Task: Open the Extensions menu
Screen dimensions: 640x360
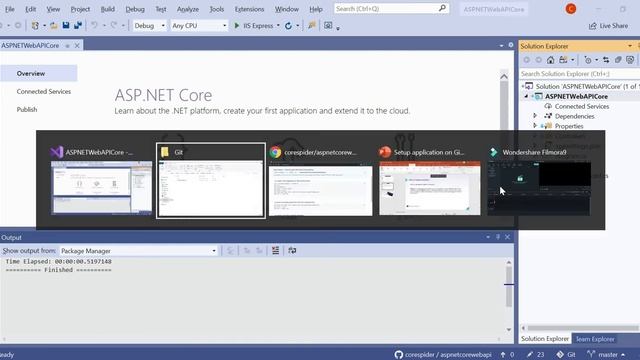Action: coord(249,9)
